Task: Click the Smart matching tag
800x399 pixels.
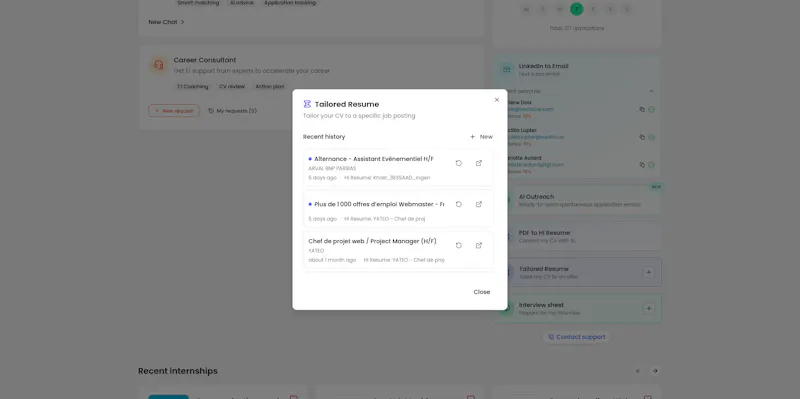Action: coord(198,3)
